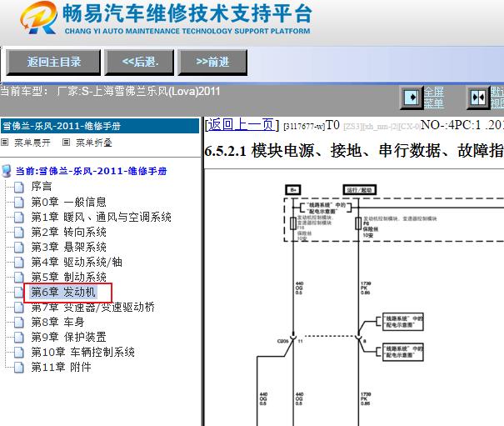Click the page icon beside 第11章
Image resolution: width=504 pixels, height=426 pixels.
(x=19, y=367)
